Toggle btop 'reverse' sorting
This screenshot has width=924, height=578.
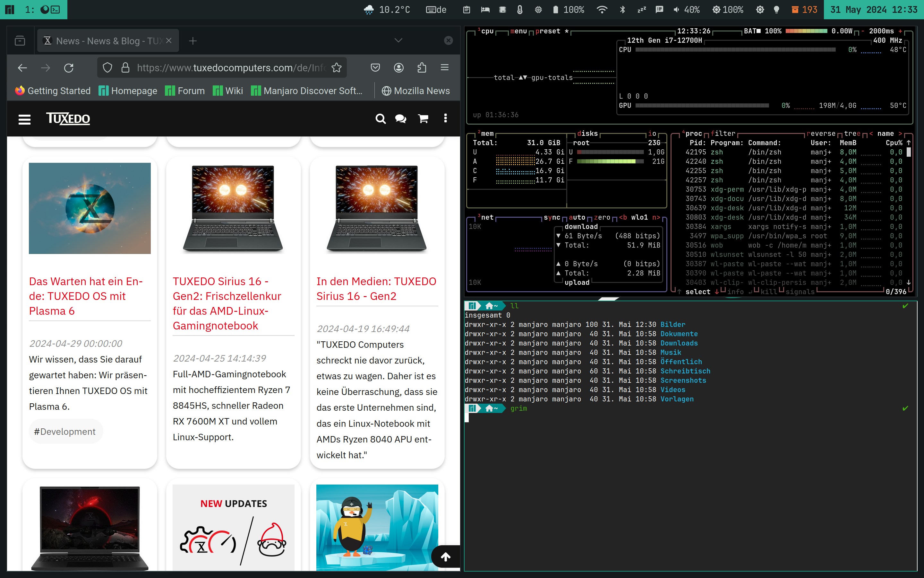coord(821,133)
